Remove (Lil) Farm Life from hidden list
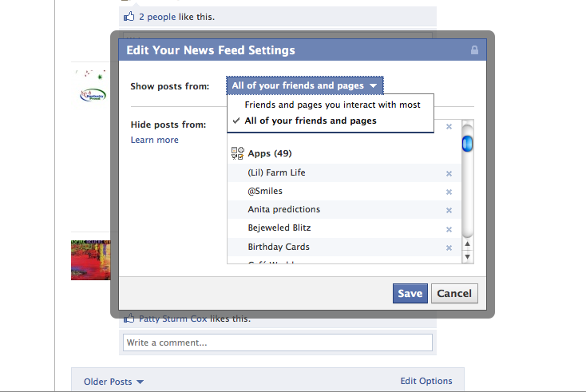 (x=449, y=173)
